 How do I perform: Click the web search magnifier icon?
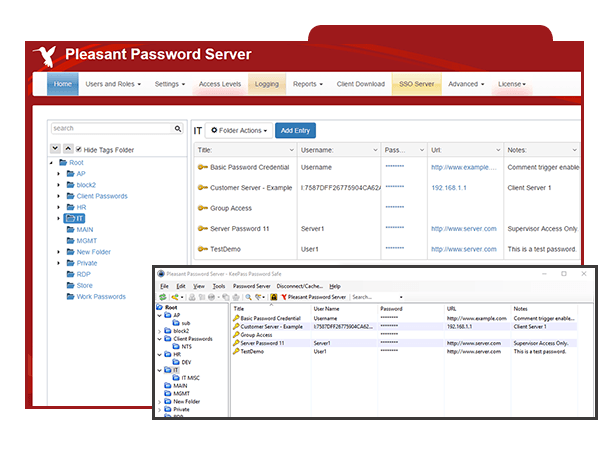click(178, 128)
